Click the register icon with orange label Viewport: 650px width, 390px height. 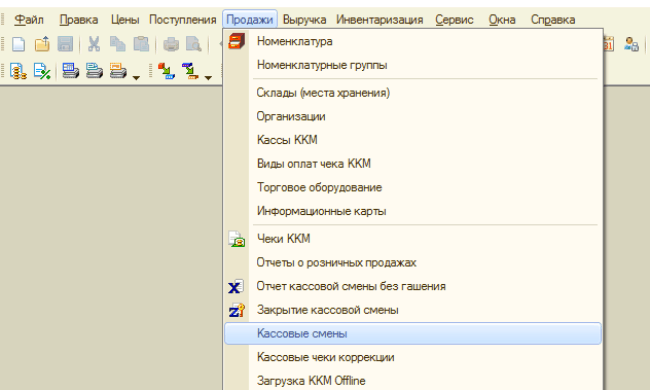118,71
